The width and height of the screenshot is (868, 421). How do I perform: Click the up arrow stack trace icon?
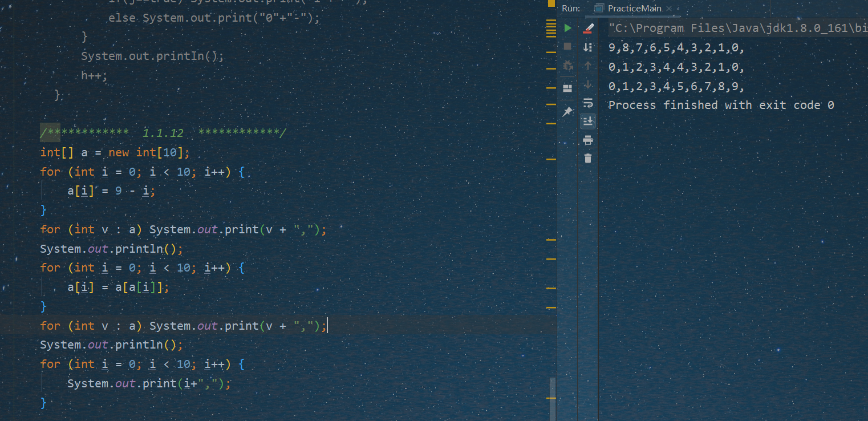coord(588,66)
